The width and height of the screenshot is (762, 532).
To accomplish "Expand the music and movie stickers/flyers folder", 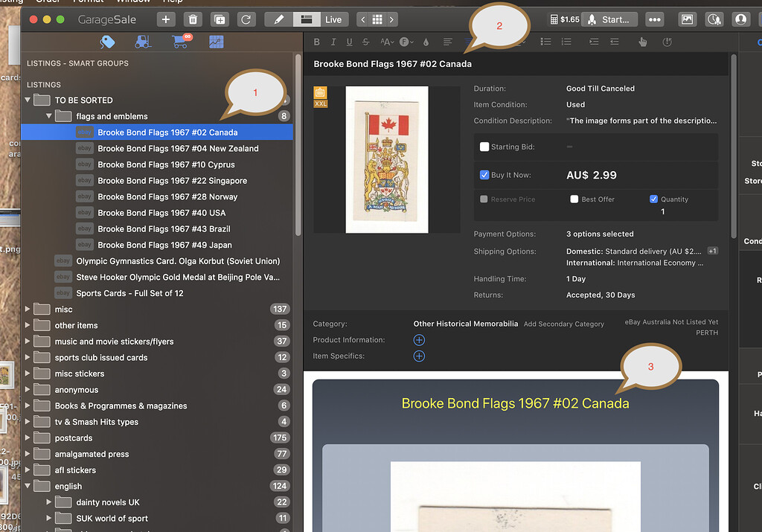I will click(28, 341).
